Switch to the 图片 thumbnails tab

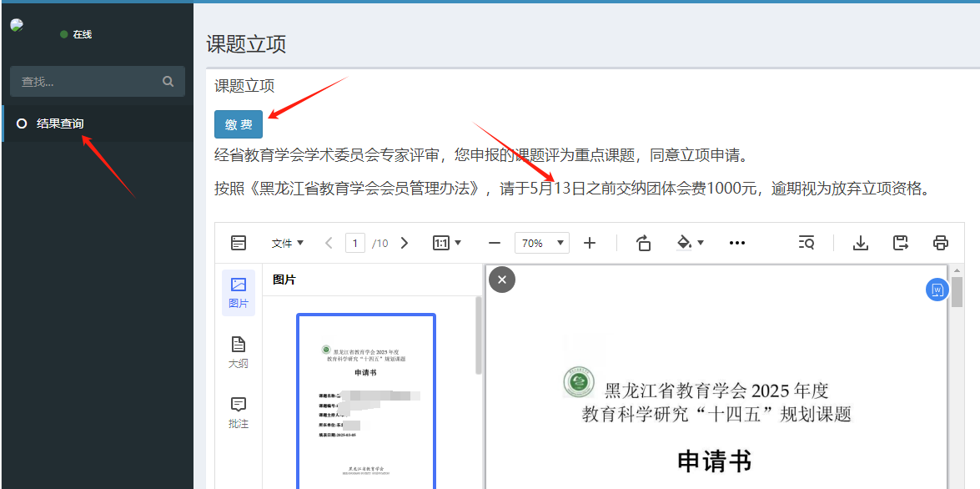(x=239, y=293)
